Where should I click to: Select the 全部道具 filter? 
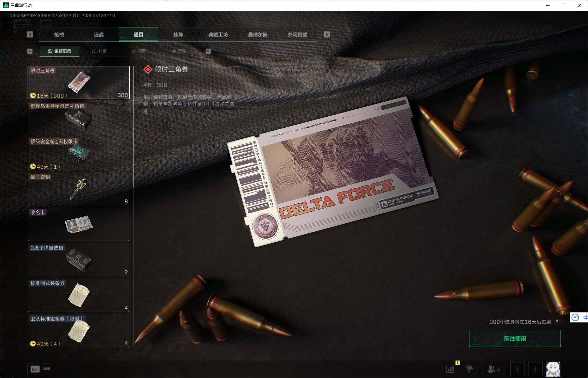59,51
